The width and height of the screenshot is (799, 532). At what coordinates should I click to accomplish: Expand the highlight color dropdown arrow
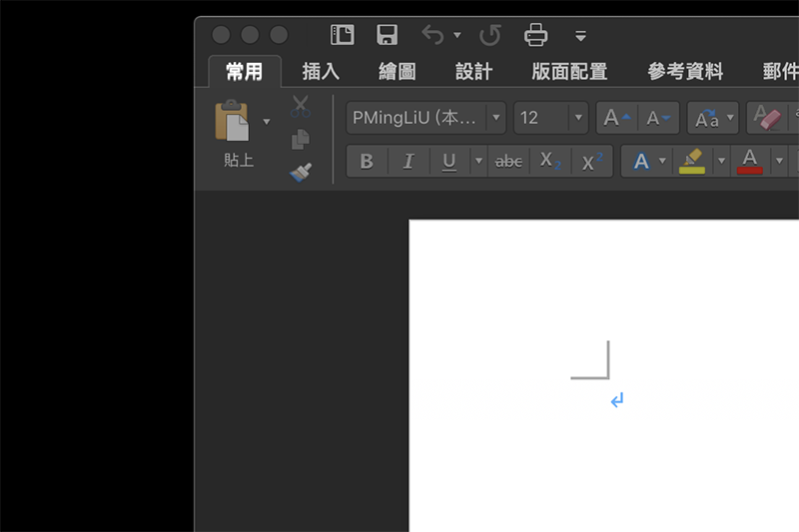[721, 161]
